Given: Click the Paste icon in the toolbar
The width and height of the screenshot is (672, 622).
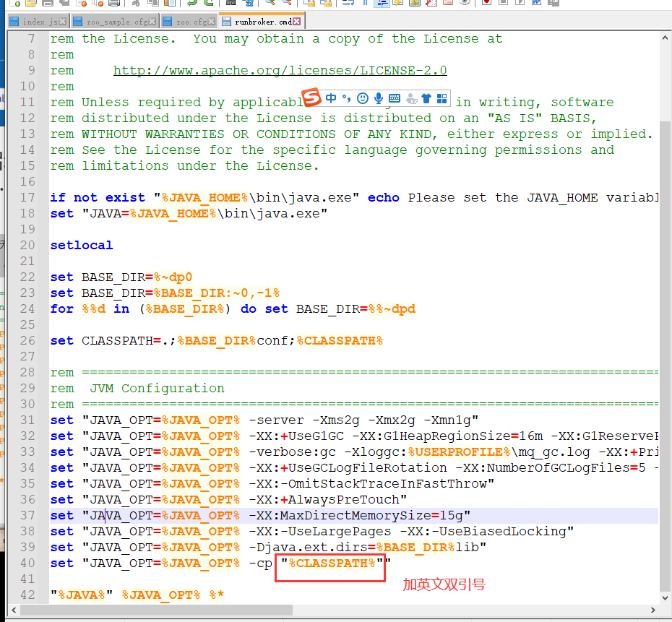Looking at the screenshot, I should [x=169, y=4].
